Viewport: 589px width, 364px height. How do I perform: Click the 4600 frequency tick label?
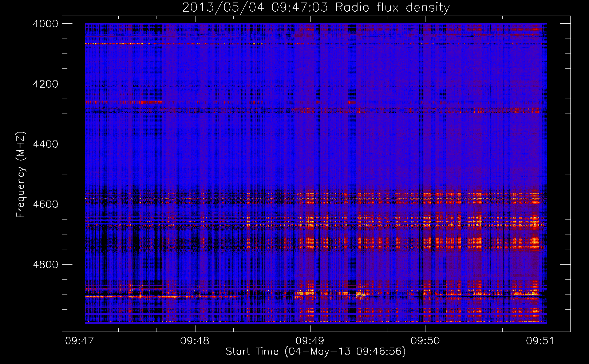click(46, 204)
